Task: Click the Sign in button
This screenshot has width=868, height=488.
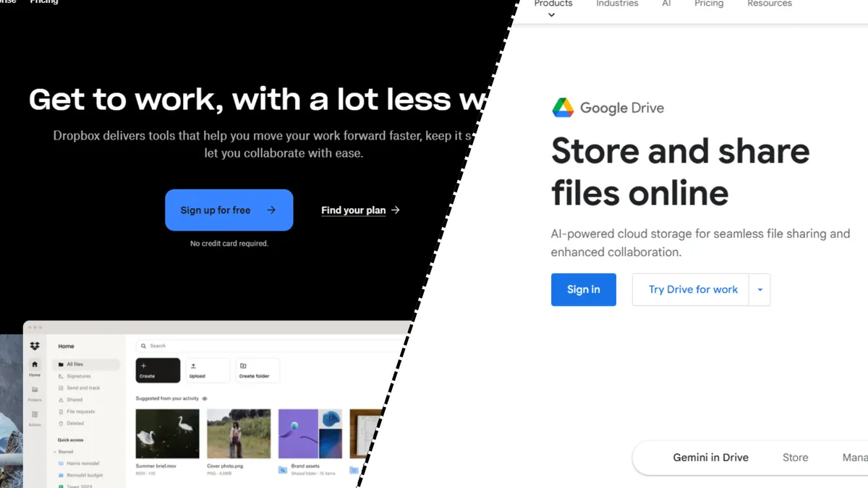Action: click(x=583, y=289)
